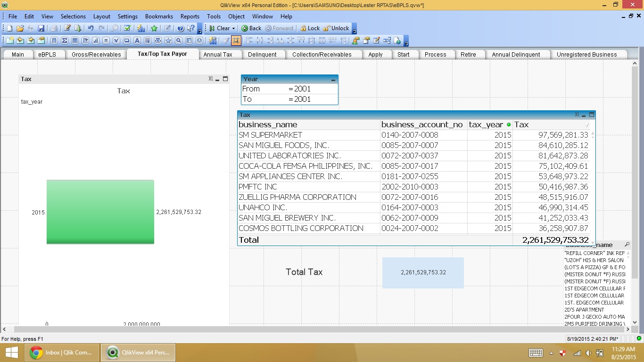This screenshot has height=362, width=644.
Task: Open the Bookmarks menu
Action: click(x=159, y=16)
